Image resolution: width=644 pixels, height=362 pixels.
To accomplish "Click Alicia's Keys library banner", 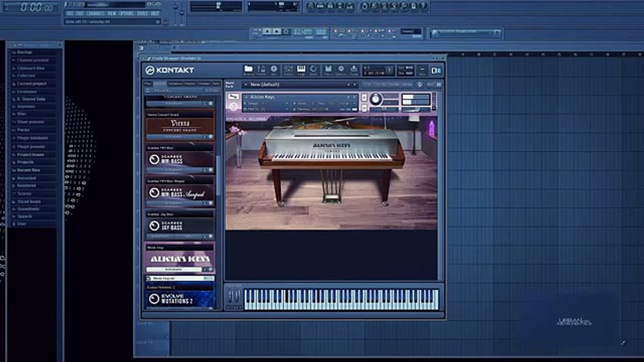I will point(180,258).
